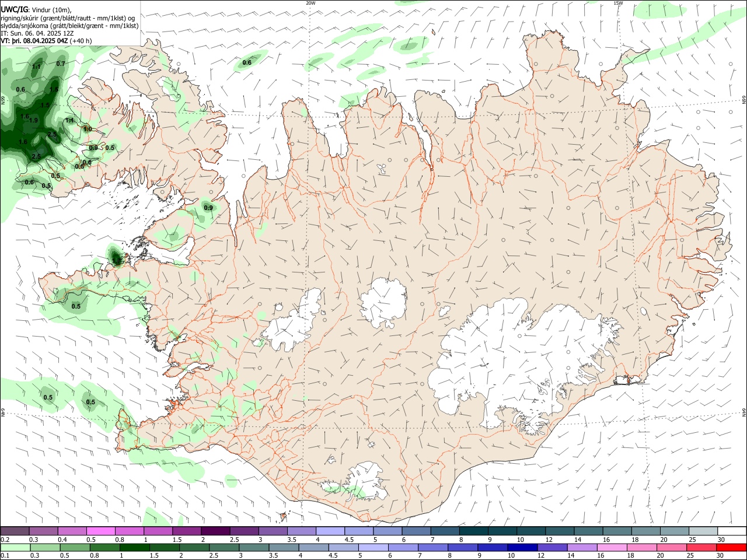The height and width of the screenshot is (560, 747).
Task: Click the '15W' longitude label at the top
Action: tap(618, 3)
